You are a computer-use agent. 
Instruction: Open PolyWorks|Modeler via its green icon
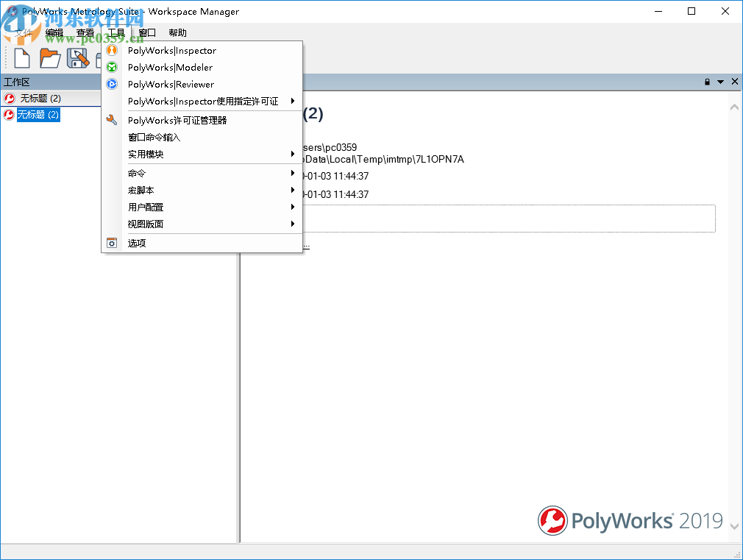tap(111, 67)
